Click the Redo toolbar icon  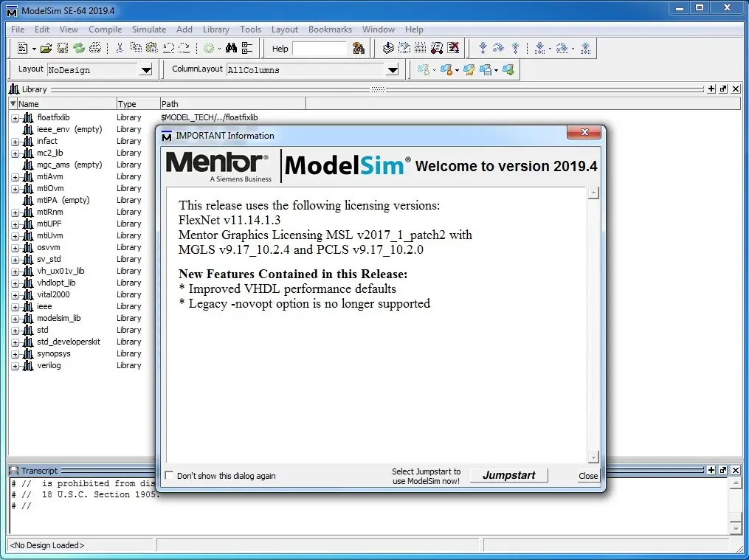point(184,48)
